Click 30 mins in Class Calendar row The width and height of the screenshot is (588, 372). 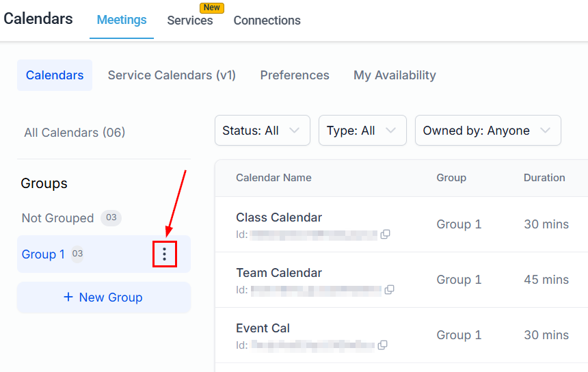(x=546, y=224)
